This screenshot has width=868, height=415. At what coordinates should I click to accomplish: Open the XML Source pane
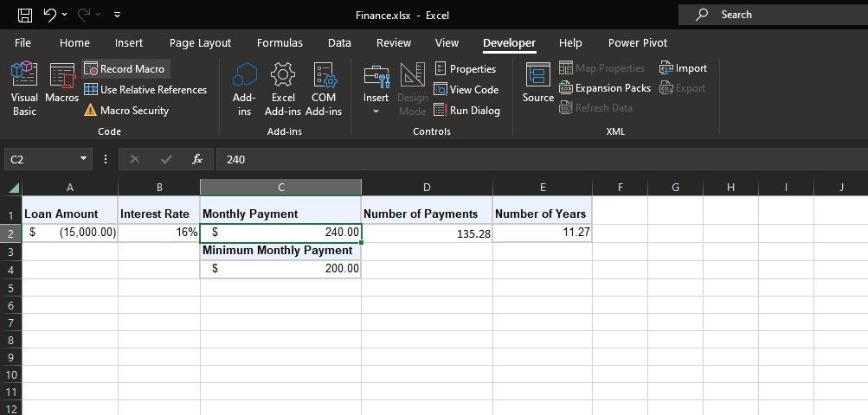(538, 82)
